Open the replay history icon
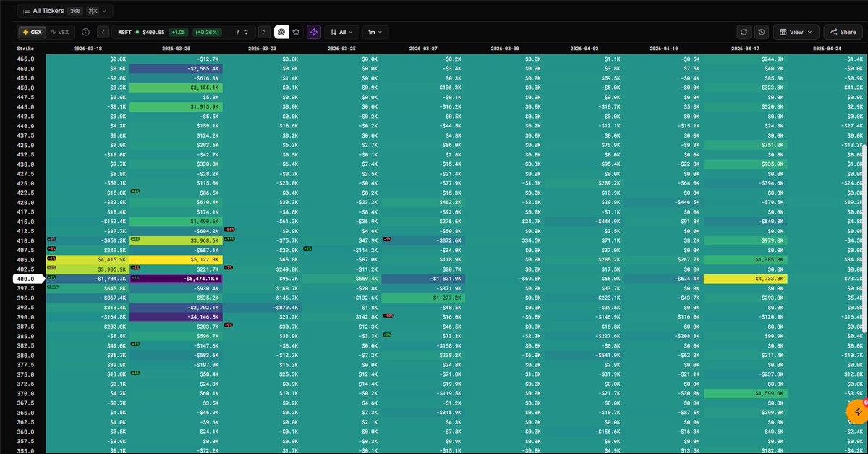The width and height of the screenshot is (868, 454). (x=761, y=32)
